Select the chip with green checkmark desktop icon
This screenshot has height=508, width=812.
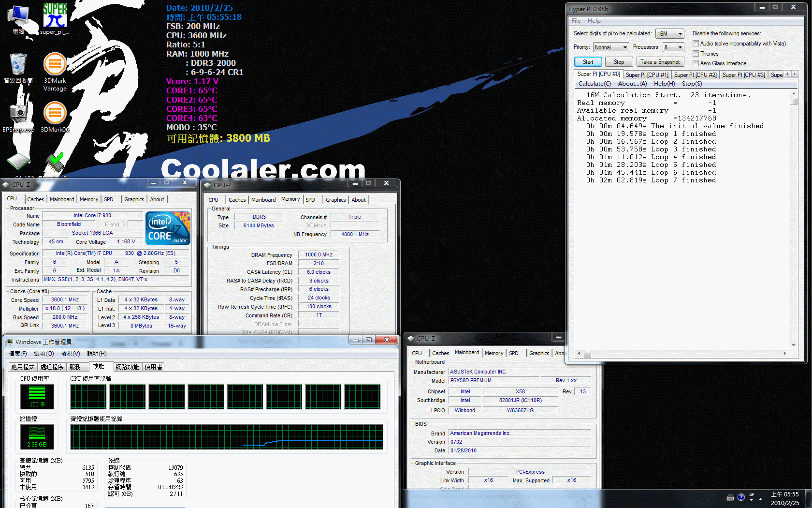(55, 162)
